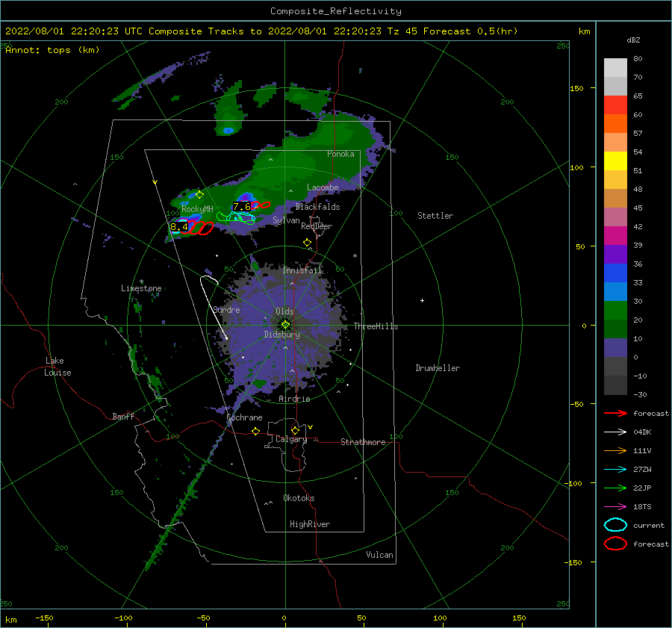Click the orange 111V arrow legend icon
The image size is (672, 628).
(615, 450)
